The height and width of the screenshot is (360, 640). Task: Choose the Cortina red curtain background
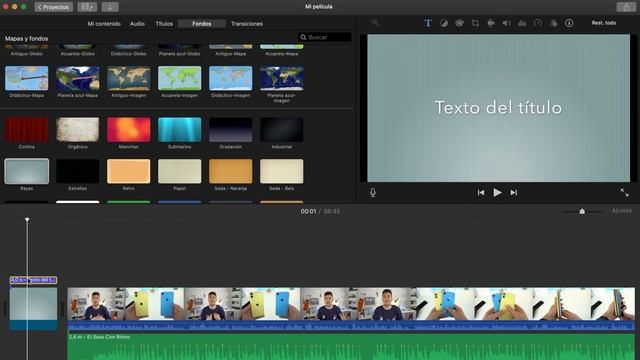pos(27,129)
